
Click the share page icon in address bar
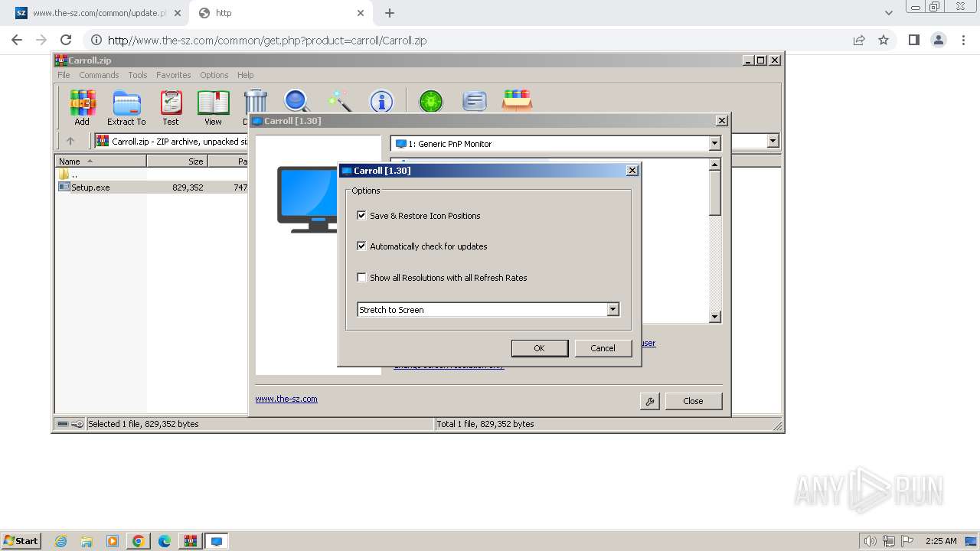click(859, 40)
